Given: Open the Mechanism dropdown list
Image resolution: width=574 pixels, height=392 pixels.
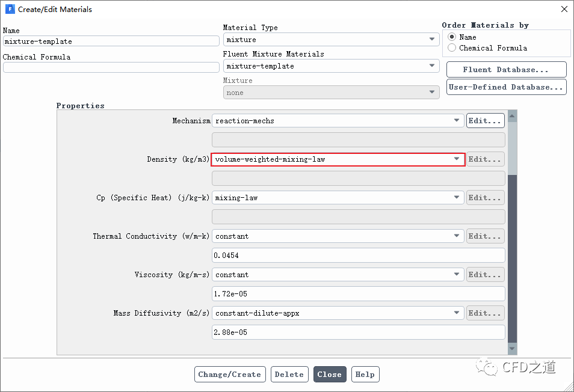Looking at the screenshot, I should 338,121.
